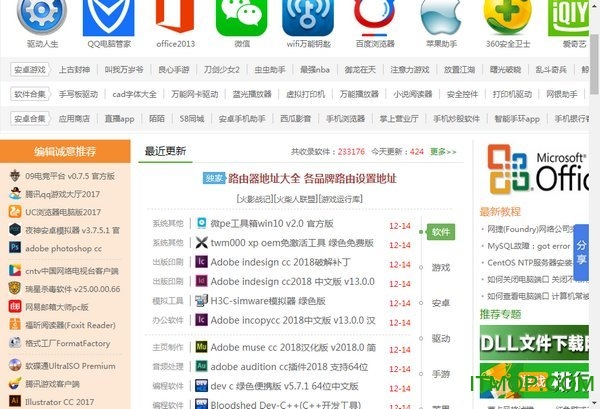This screenshot has width=600, height=409.
Task: Open Microsoft Office banner image
Action: point(539,168)
